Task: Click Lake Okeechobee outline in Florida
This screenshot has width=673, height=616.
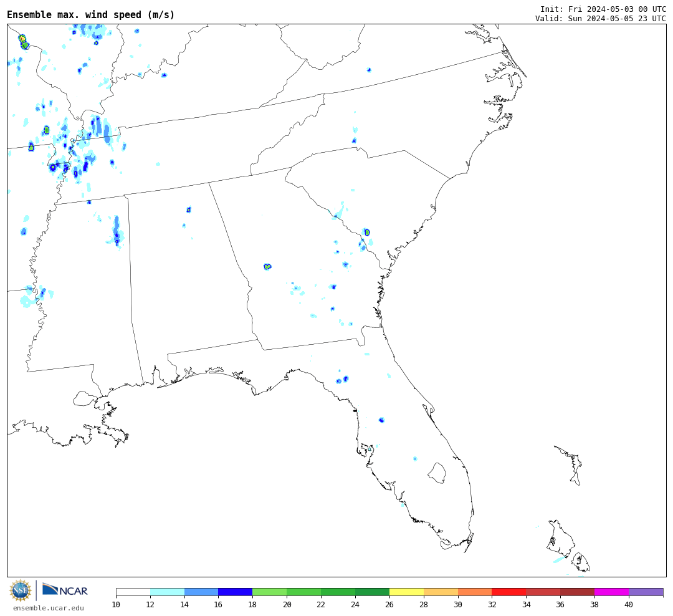Action: 437,473
